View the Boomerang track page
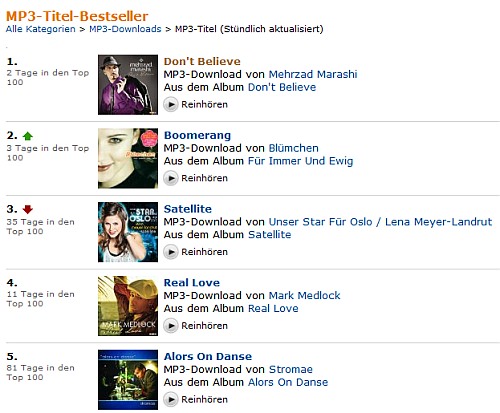 [x=197, y=135]
